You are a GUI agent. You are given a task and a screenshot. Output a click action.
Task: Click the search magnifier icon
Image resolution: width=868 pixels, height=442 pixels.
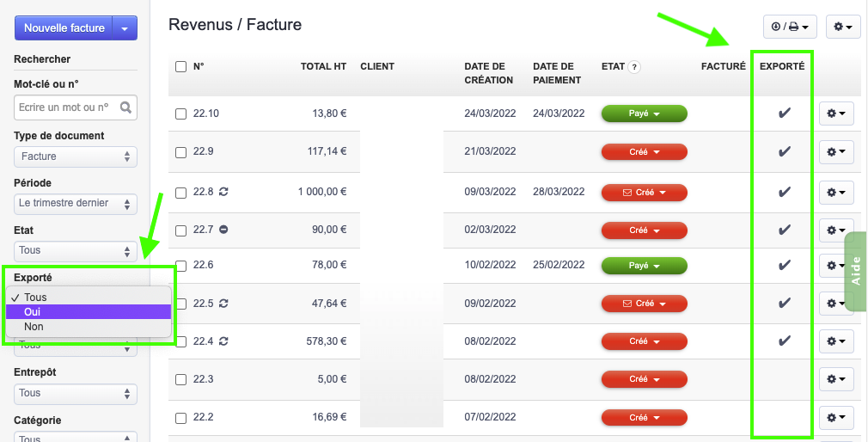point(125,107)
